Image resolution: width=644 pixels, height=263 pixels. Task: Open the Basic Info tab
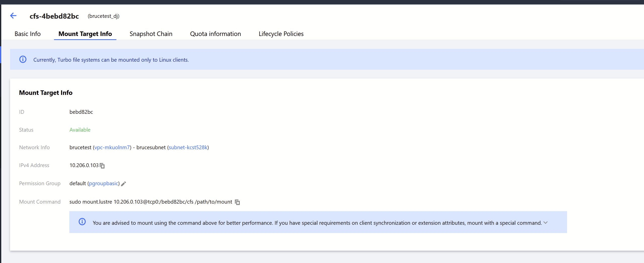[x=28, y=34]
